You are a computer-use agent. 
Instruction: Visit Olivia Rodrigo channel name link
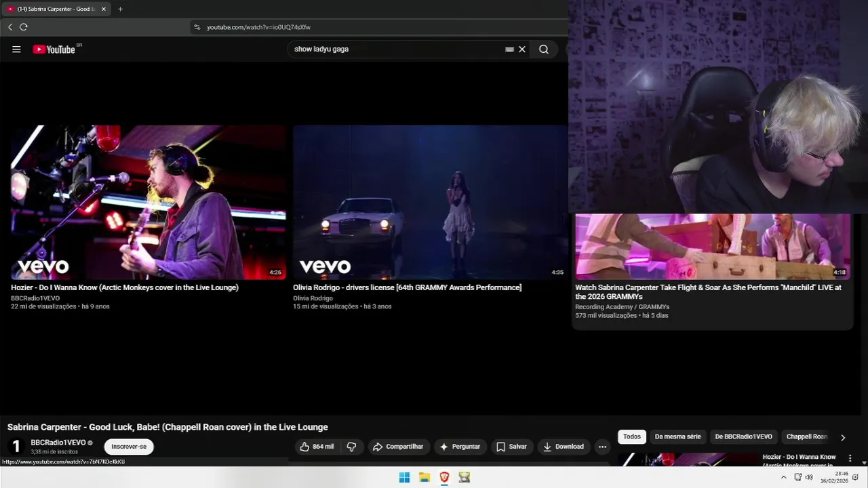pyautogui.click(x=313, y=298)
